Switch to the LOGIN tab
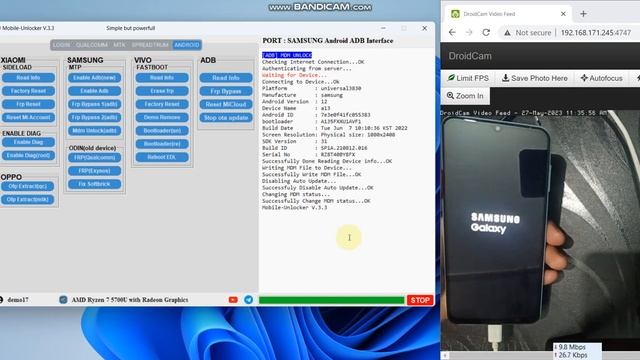 (x=61, y=45)
